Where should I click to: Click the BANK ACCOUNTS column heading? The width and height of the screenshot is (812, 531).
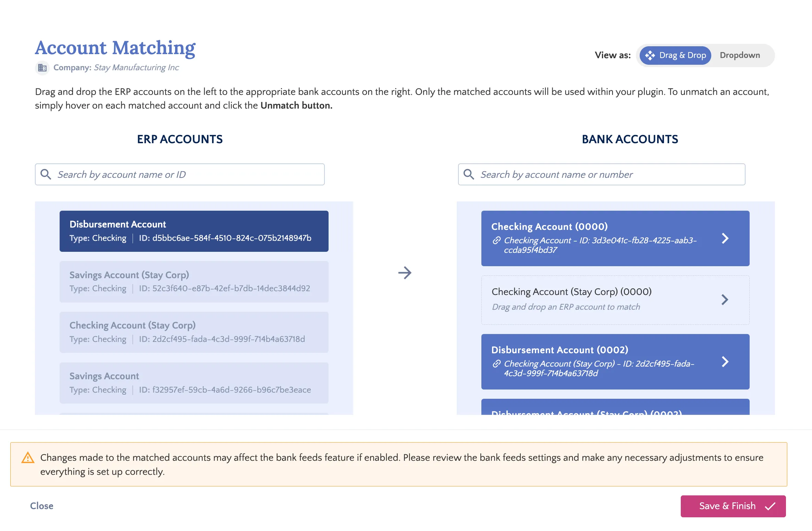630,139
